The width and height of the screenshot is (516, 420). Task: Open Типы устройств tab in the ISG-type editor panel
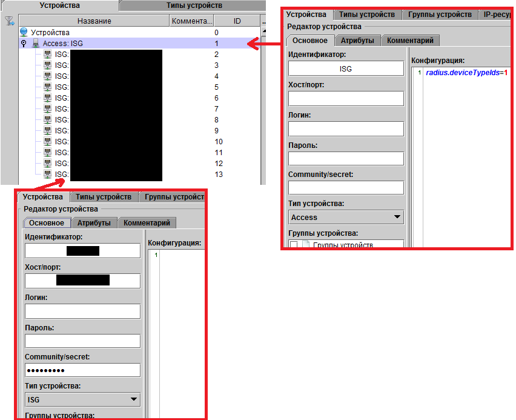104,197
